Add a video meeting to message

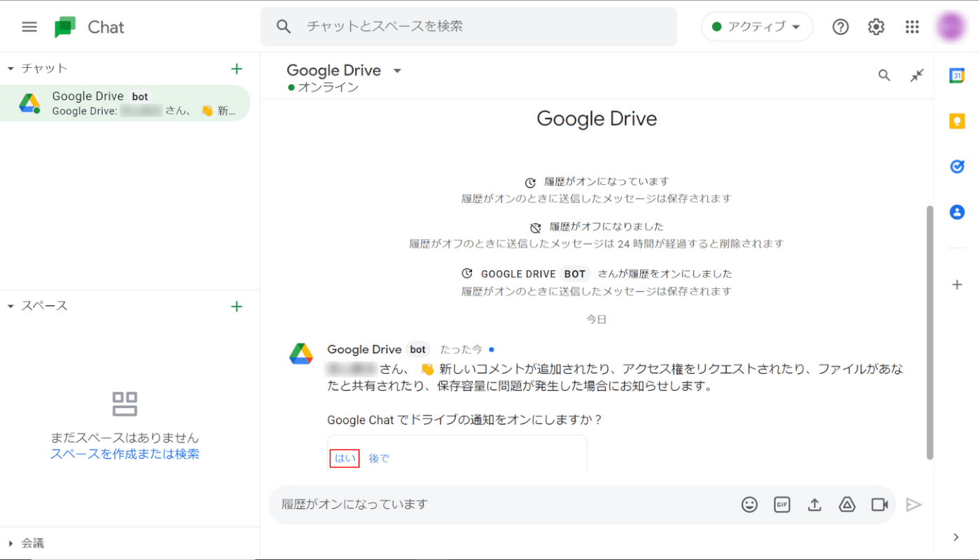coord(880,505)
